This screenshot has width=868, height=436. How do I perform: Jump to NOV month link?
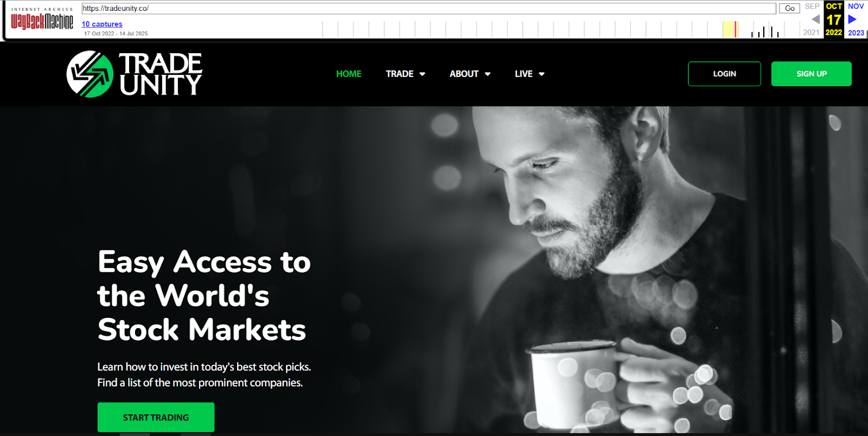pos(856,6)
